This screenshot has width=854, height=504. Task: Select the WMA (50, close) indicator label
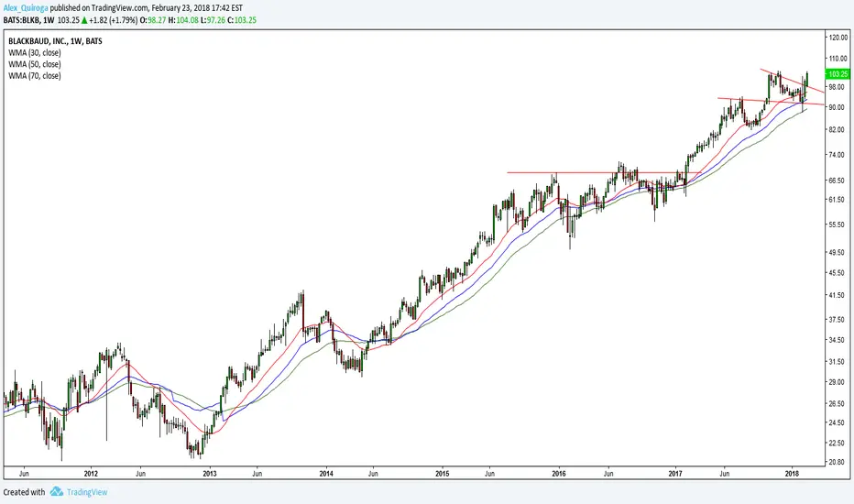(x=34, y=64)
